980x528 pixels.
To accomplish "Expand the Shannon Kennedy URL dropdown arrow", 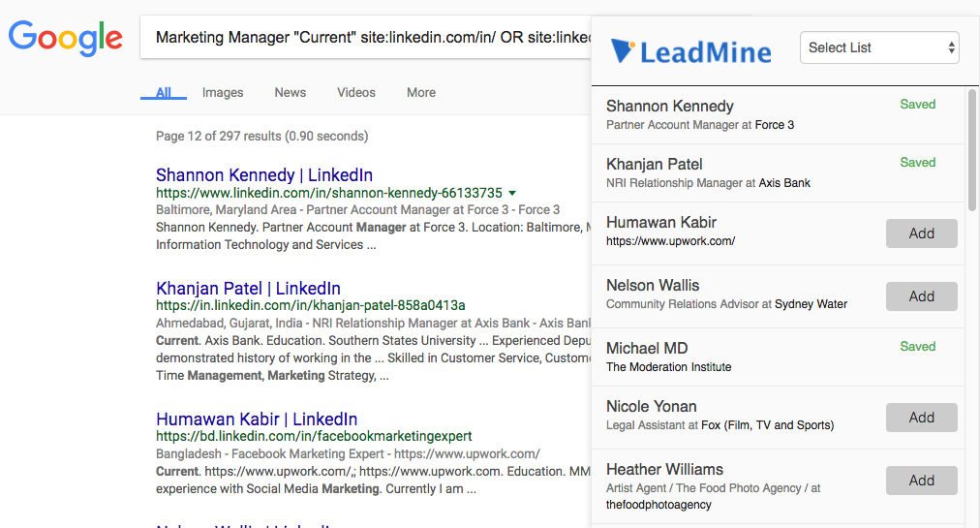I will point(512,193).
